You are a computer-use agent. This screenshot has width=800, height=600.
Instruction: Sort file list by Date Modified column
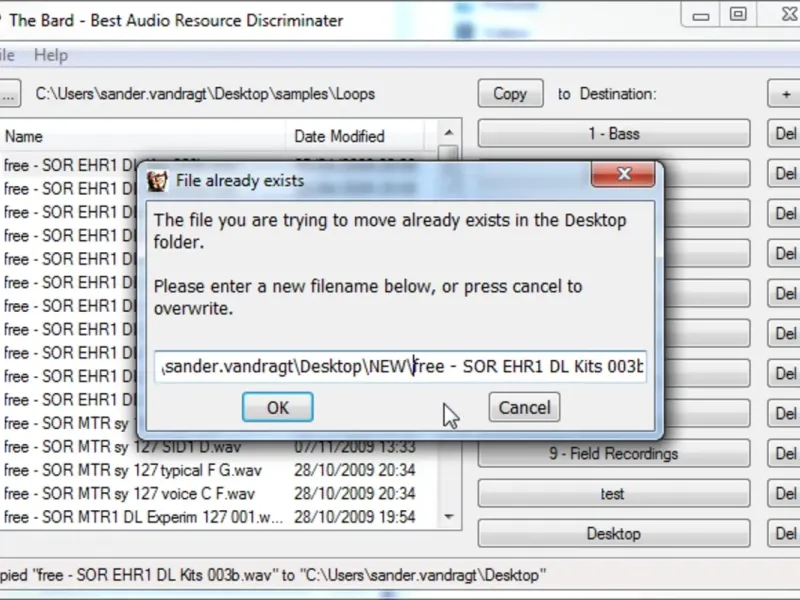(355, 136)
